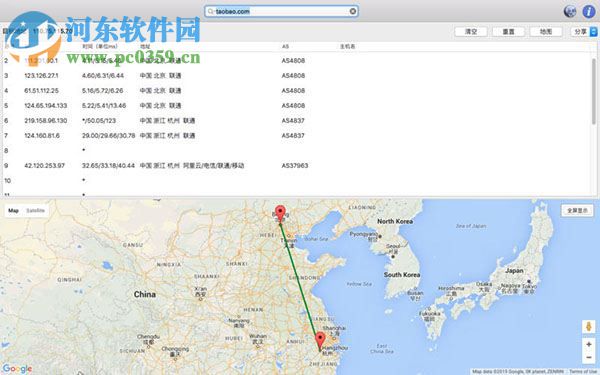Click the time value */50.05/123
Image resolution: width=600 pixels, height=375 pixels.
click(x=99, y=121)
